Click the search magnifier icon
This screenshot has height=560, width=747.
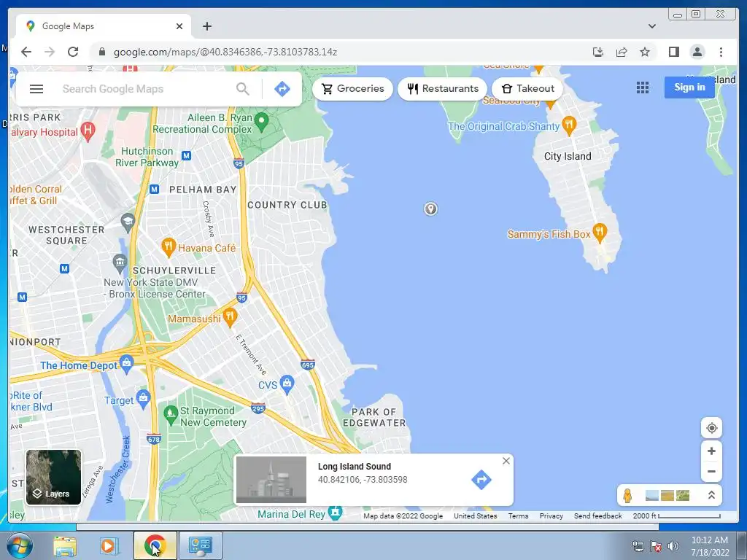pyautogui.click(x=242, y=88)
